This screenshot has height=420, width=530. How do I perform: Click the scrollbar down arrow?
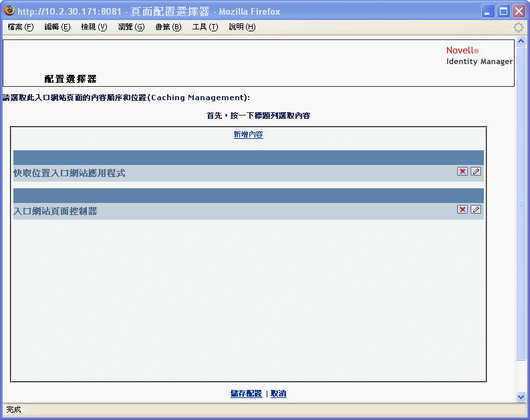pyautogui.click(x=521, y=397)
